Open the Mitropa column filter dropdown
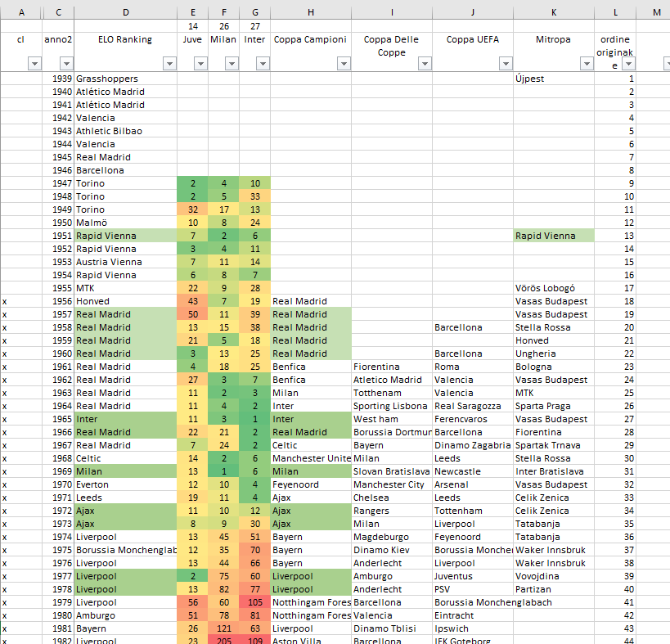 (587, 64)
